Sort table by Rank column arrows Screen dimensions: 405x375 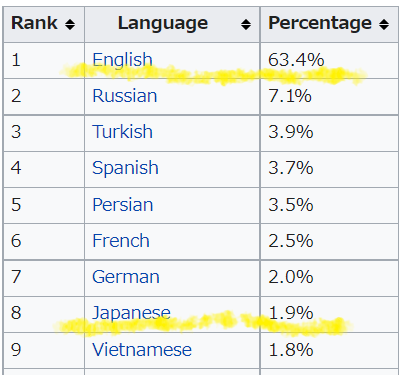click(x=70, y=24)
